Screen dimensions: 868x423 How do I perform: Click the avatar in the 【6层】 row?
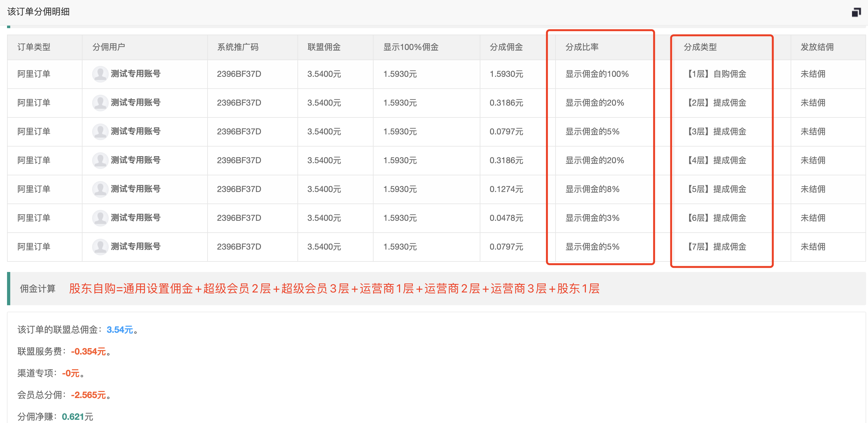coord(100,218)
